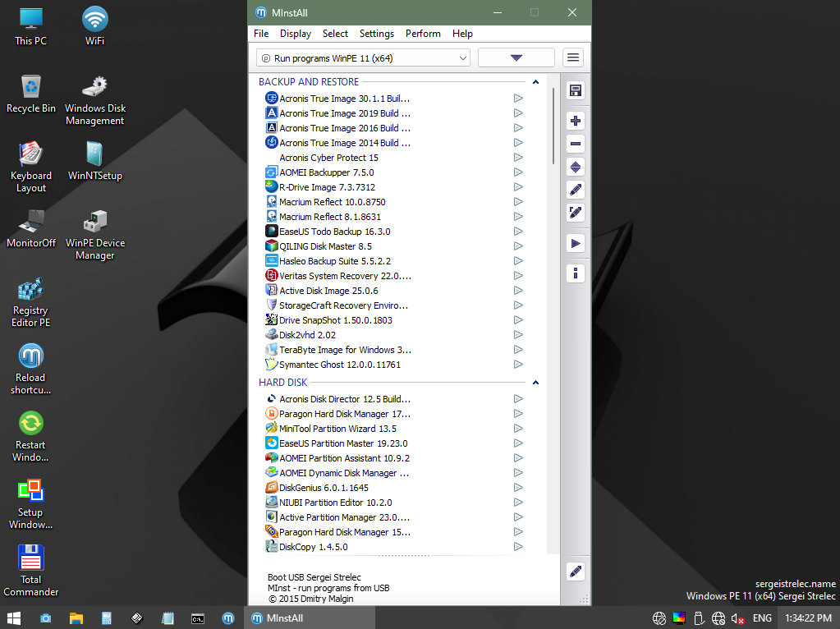Click the info icon in sidebar
The height and width of the screenshot is (629, 840).
[576, 273]
